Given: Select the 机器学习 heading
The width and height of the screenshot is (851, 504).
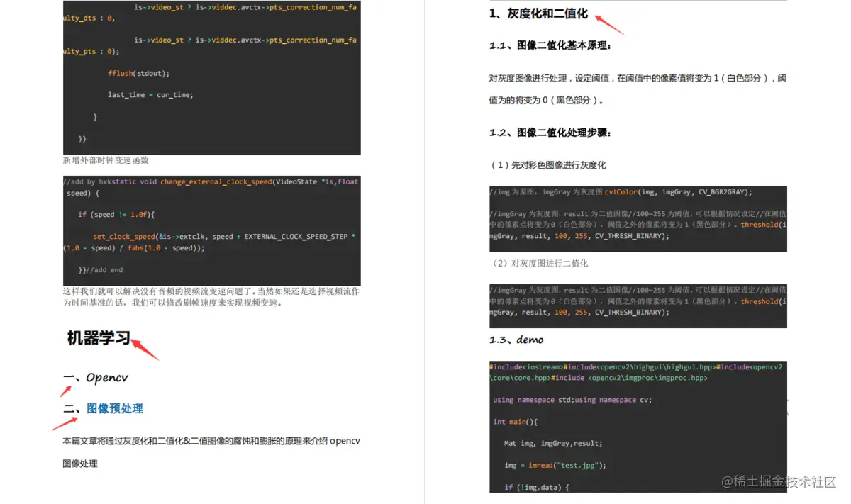Looking at the screenshot, I should click(99, 338).
